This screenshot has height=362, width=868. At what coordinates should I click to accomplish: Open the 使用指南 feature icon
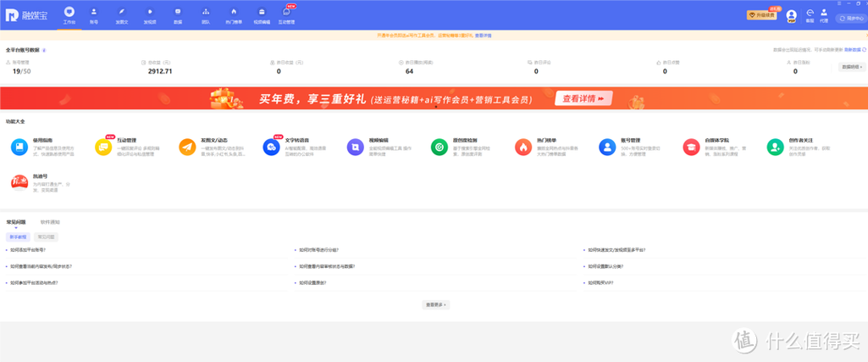[19, 147]
